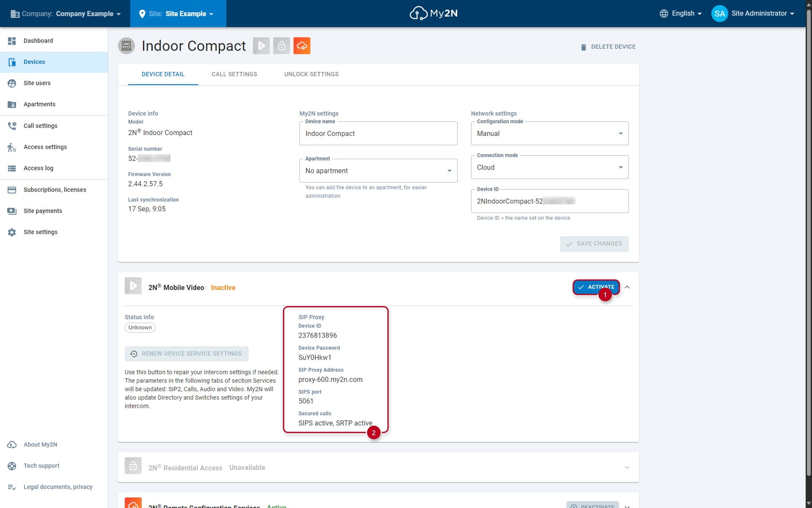812x508 pixels.
Task: Click the Device ID input field
Action: pos(550,201)
